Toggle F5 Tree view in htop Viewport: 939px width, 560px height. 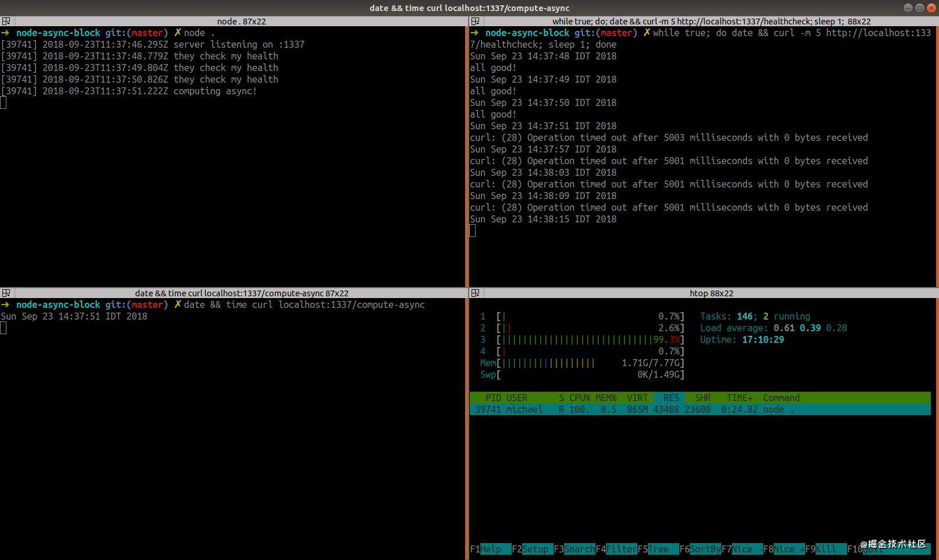coord(658,549)
